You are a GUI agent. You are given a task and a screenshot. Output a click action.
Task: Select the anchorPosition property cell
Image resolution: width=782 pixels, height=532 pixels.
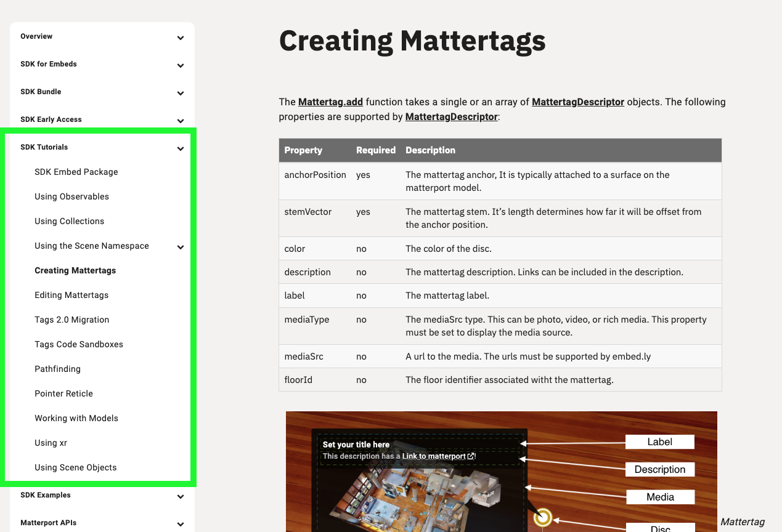pyautogui.click(x=315, y=175)
